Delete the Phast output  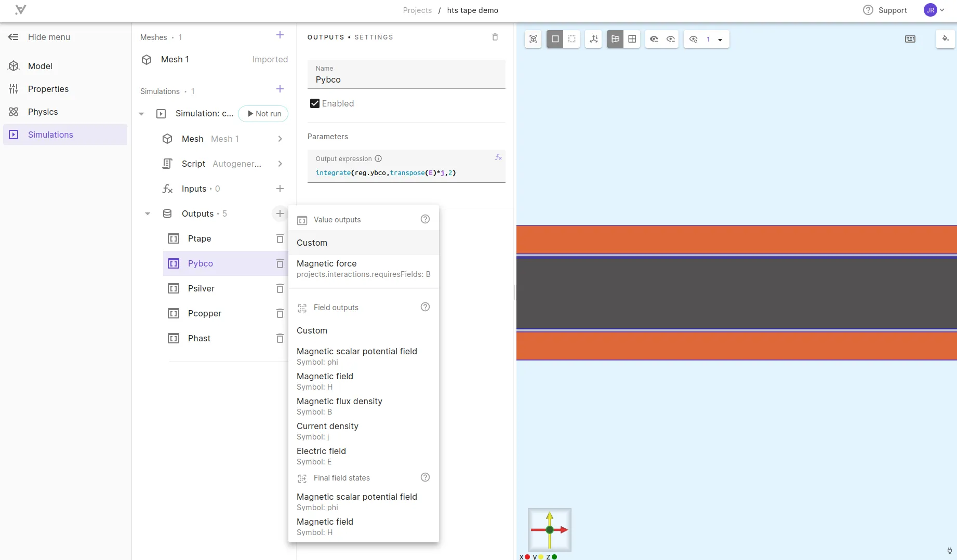point(280,338)
